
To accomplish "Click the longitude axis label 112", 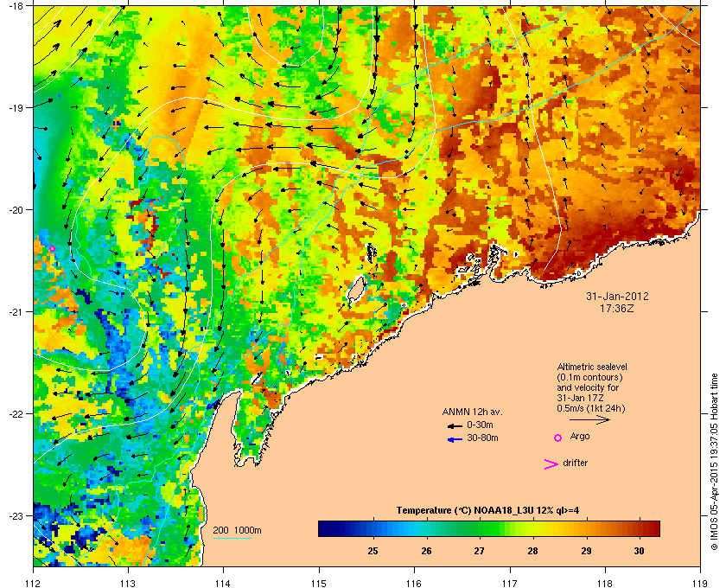I will tap(34, 583).
